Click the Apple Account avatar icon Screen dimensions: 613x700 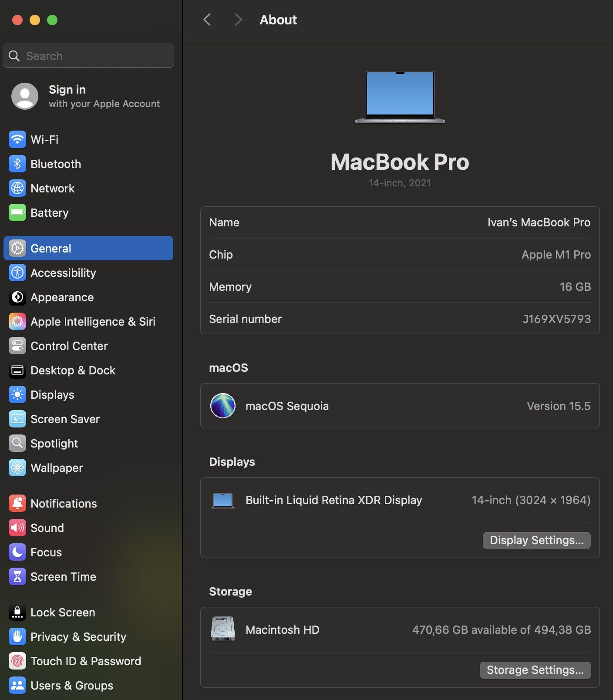point(25,96)
